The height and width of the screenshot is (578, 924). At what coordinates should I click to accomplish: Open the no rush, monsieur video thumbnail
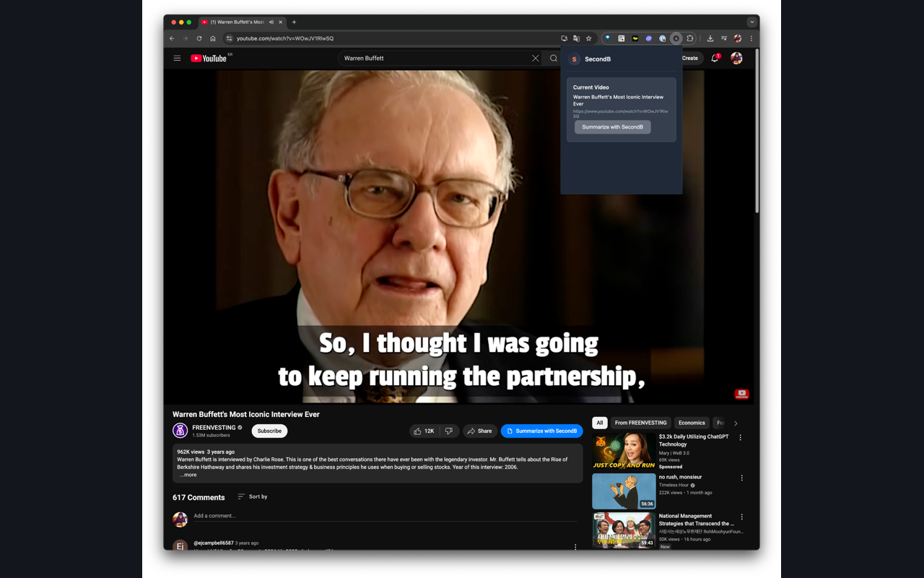click(624, 491)
